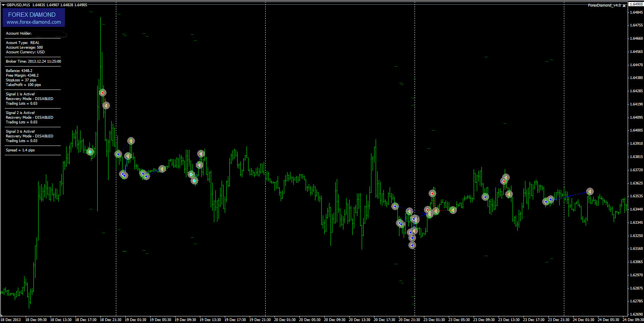The height and width of the screenshot is (323, 644).
Task: Click the current price label 1.64905
Action: pyautogui.click(x=636, y=4)
